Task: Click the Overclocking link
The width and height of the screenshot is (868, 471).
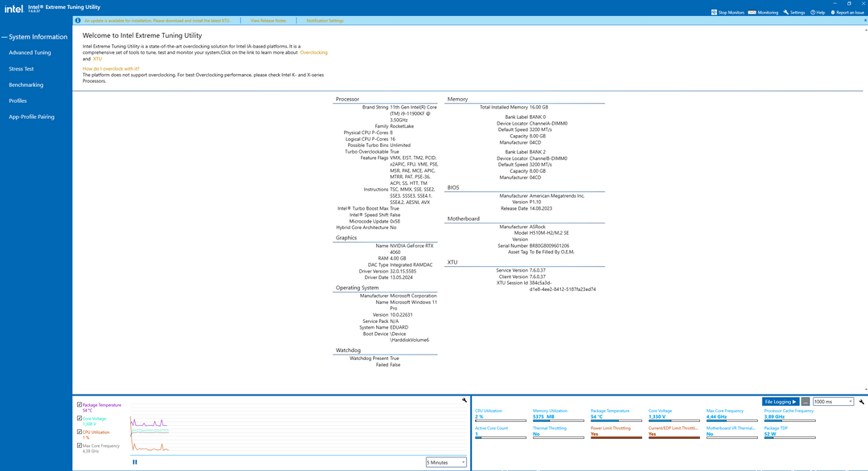Action: pos(313,52)
